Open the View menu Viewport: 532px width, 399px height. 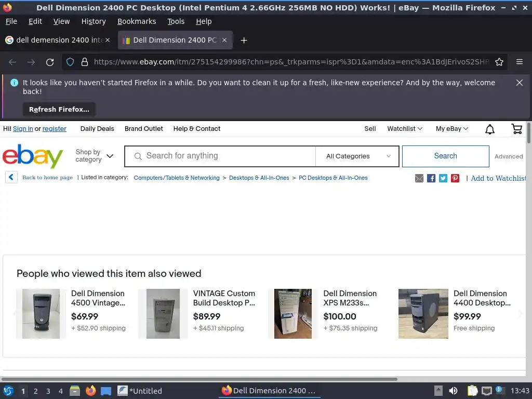pyautogui.click(x=61, y=21)
